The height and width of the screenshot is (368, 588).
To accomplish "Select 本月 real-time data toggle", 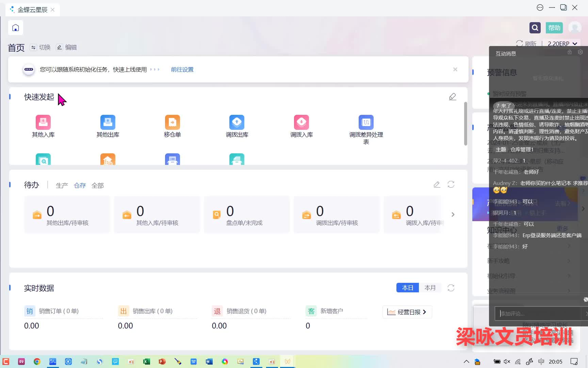I will point(430,288).
